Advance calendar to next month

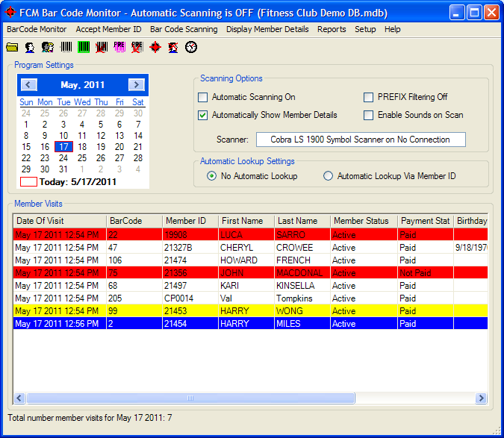click(x=136, y=85)
